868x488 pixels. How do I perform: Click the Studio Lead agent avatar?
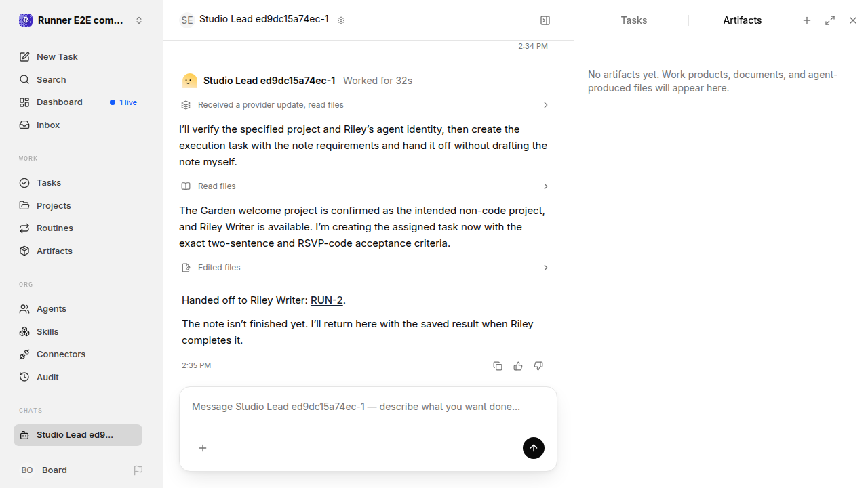pyautogui.click(x=190, y=81)
